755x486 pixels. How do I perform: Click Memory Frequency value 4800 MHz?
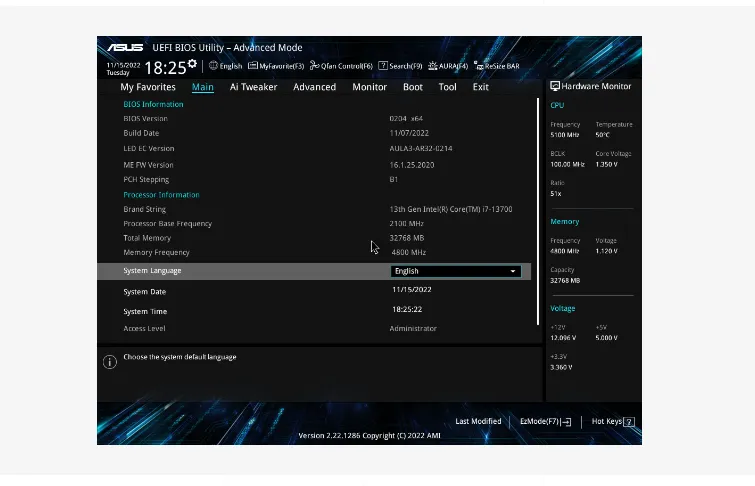tap(409, 252)
